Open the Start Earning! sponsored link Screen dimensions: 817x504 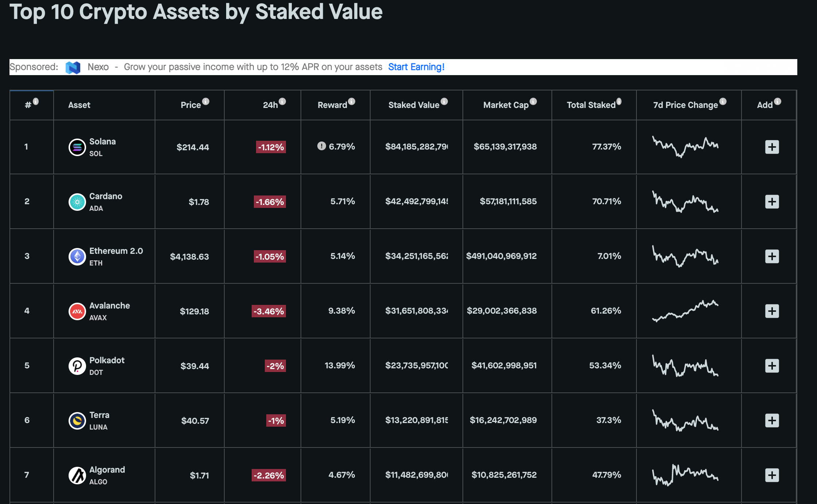pyautogui.click(x=416, y=67)
